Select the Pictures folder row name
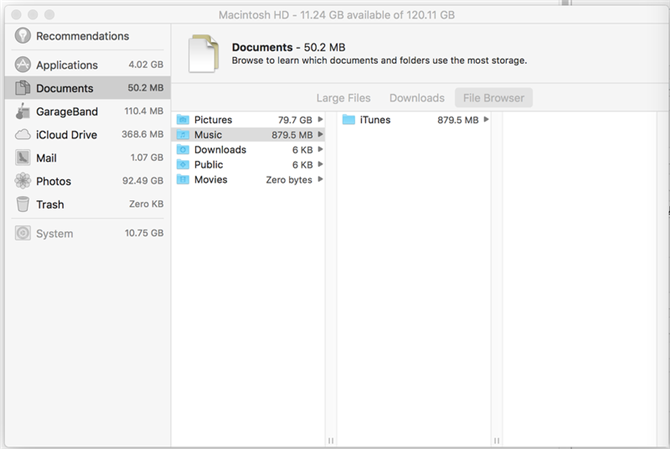The width and height of the screenshot is (670, 449). tap(213, 120)
